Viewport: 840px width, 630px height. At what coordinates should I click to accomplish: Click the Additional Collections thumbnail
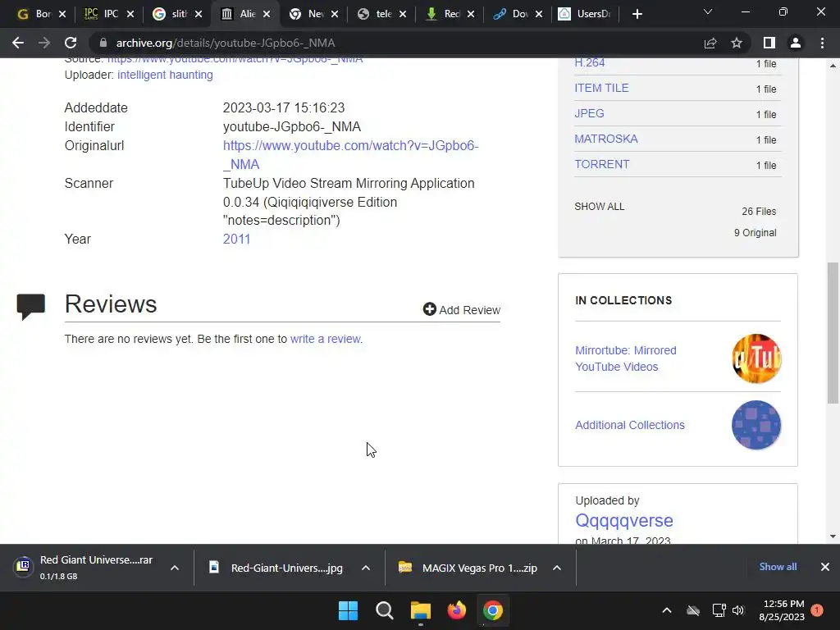tap(756, 425)
